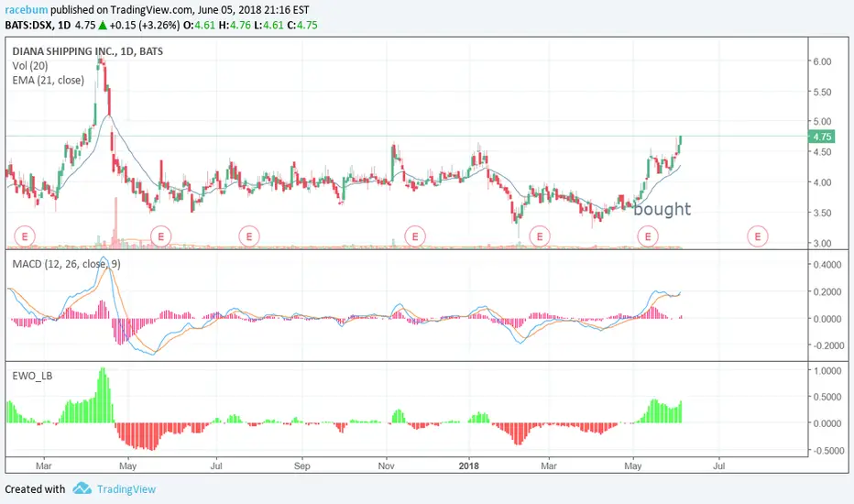
Task: Click the L:4.61 low value
Action: 268,25
